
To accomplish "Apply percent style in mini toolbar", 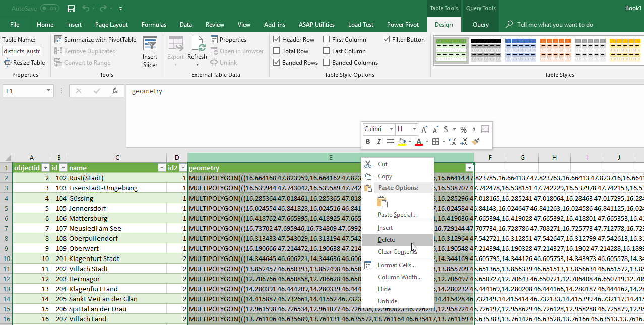I will 463,129.
